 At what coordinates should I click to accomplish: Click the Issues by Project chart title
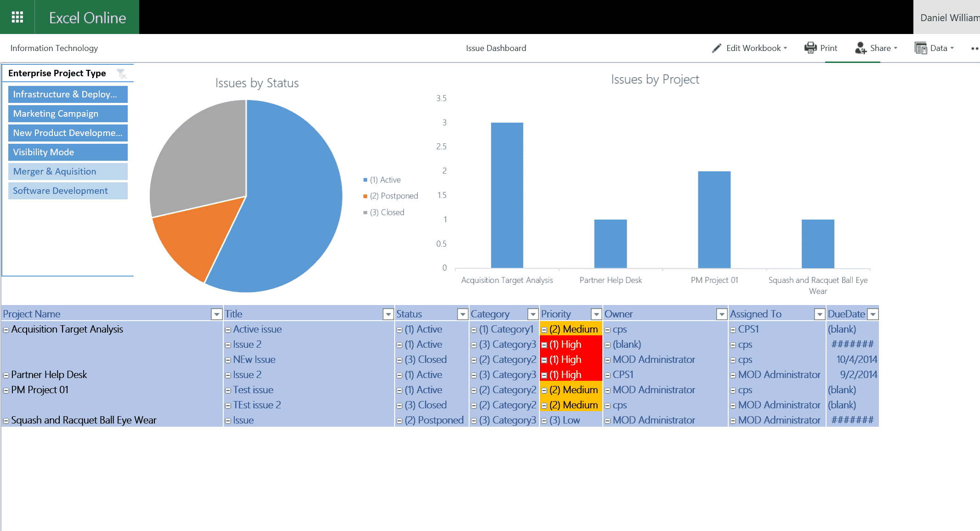coord(655,79)
